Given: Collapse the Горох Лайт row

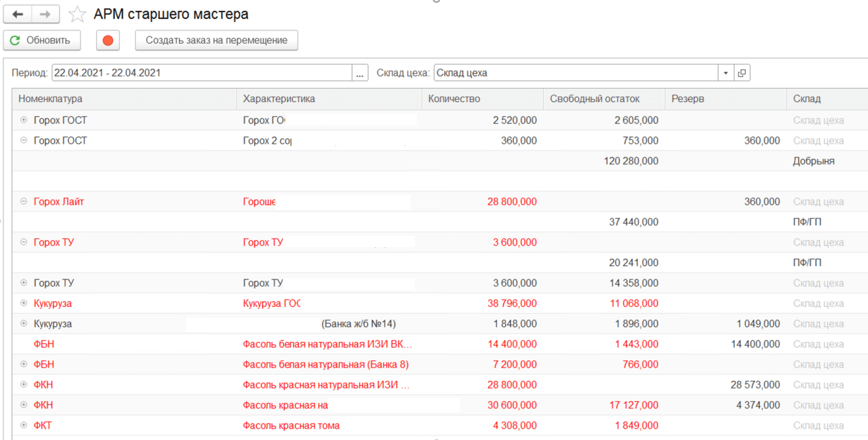Looking at the screenshot, I should pyautogui.click(x=24, y=202).
